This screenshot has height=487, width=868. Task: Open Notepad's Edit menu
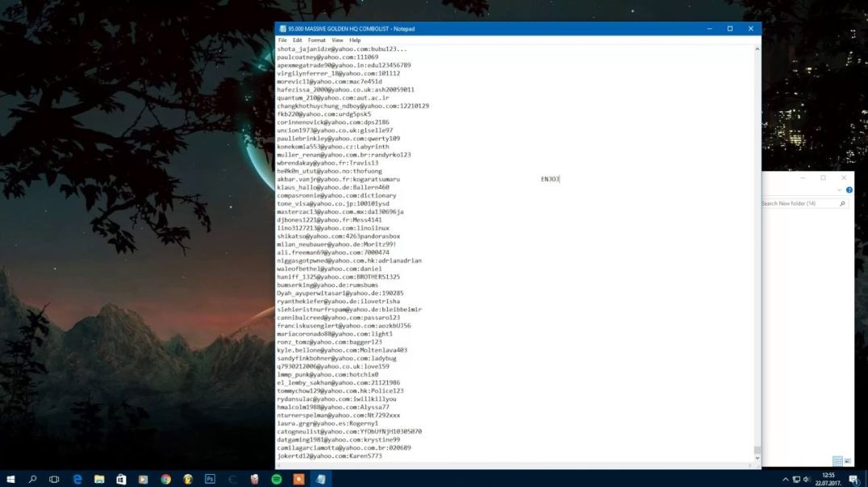pos(298,40)
